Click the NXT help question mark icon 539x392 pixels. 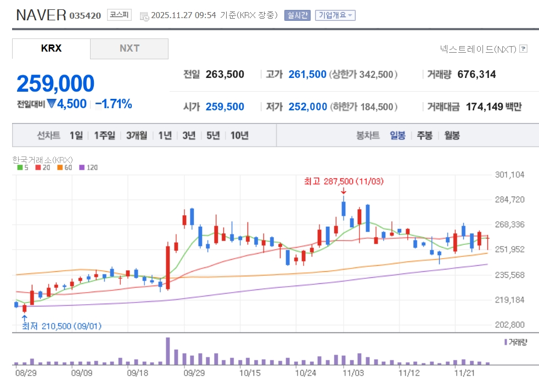pyautogui.click(x=523, y=49)
